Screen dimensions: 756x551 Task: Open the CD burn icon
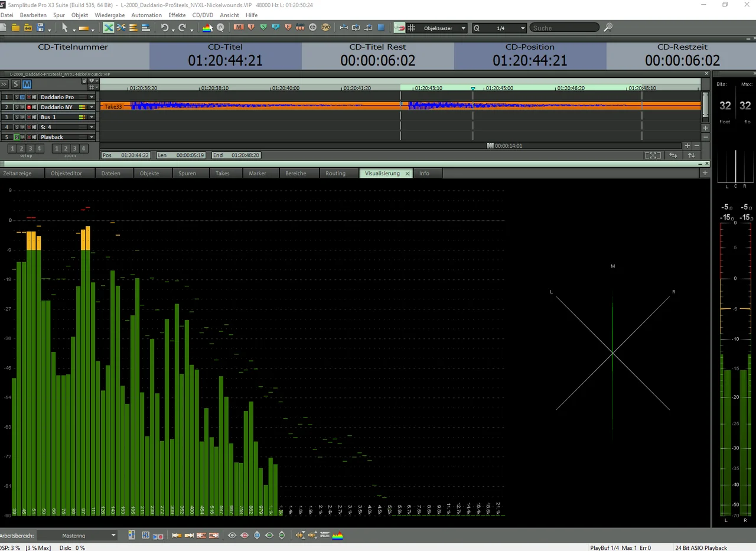pos(313,28)
